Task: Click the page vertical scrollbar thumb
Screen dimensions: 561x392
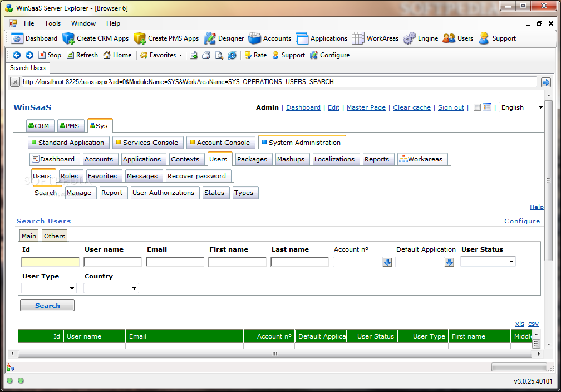Action: coord(549,180)
